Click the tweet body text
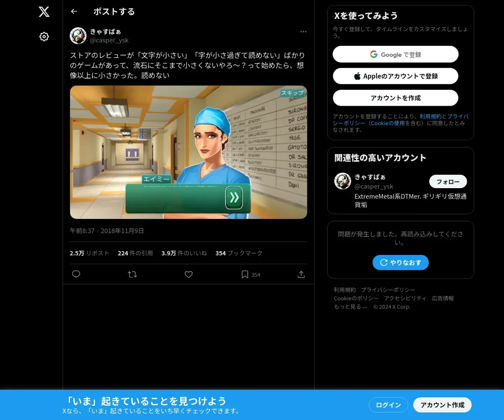504x420 pixels. click(187, 66)
